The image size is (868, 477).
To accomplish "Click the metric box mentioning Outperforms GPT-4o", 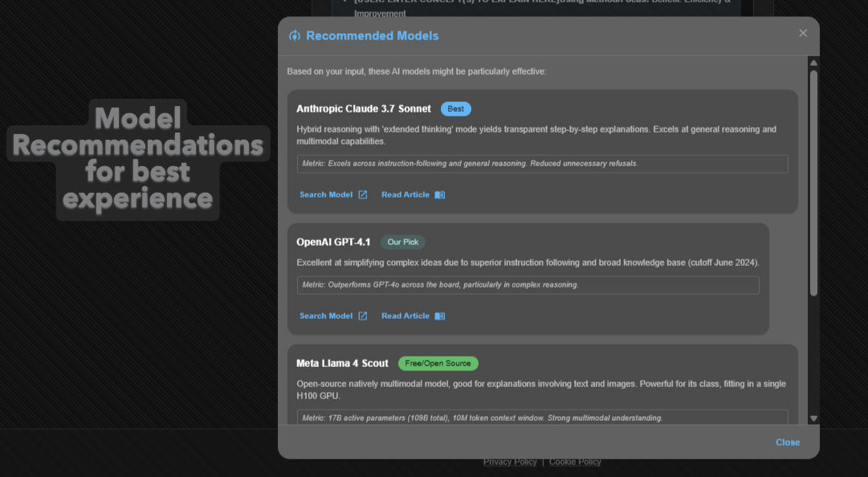I will pos(528,285).
